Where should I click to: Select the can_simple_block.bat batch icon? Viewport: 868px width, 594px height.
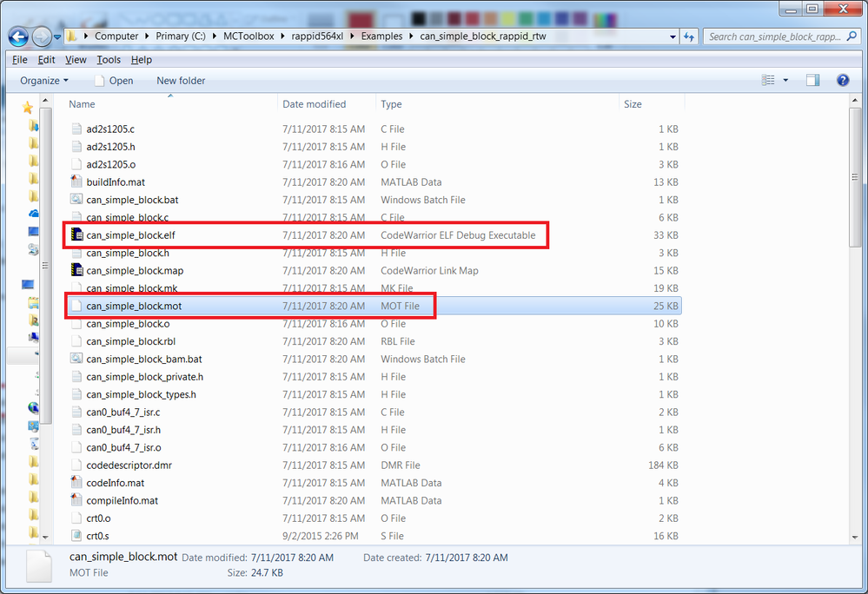pos(77,199)
